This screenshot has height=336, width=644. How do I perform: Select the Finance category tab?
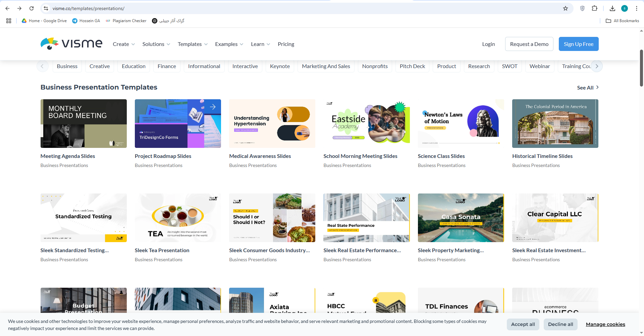167,66
